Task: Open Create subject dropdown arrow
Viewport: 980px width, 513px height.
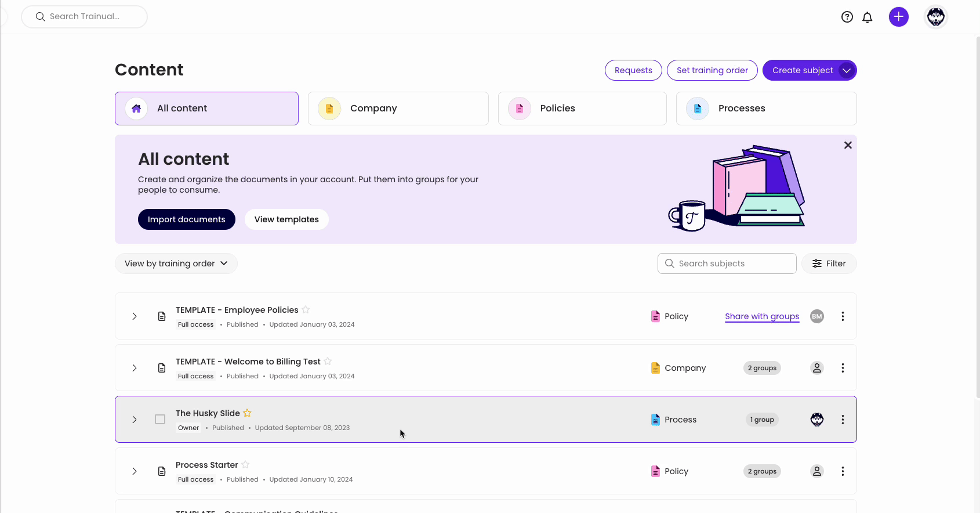Action: 847,70
